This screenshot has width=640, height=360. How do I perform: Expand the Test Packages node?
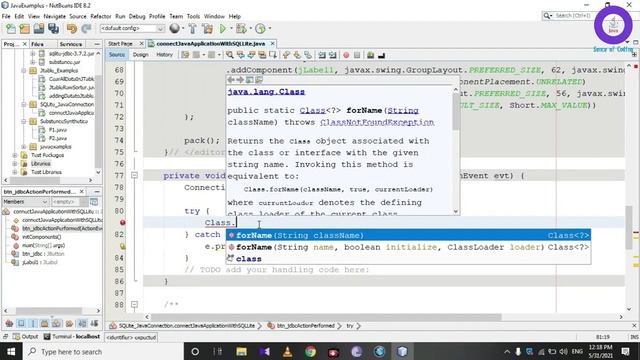pos(15,155)
